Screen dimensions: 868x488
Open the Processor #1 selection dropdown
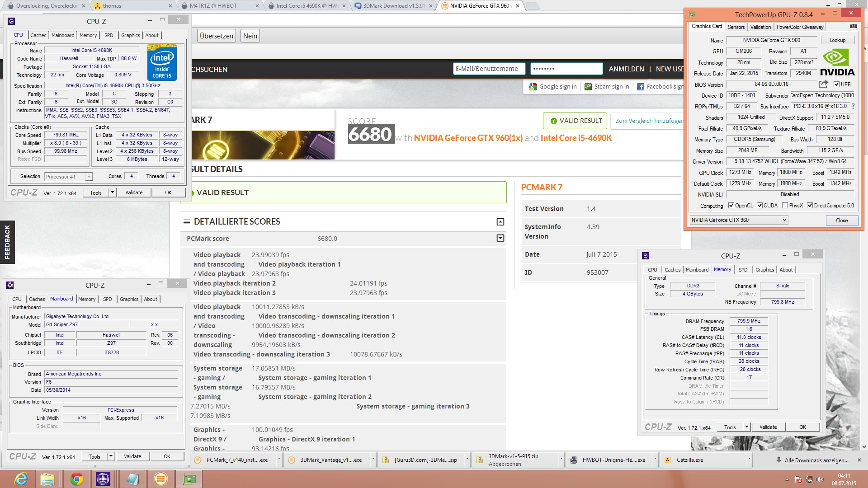68,177
